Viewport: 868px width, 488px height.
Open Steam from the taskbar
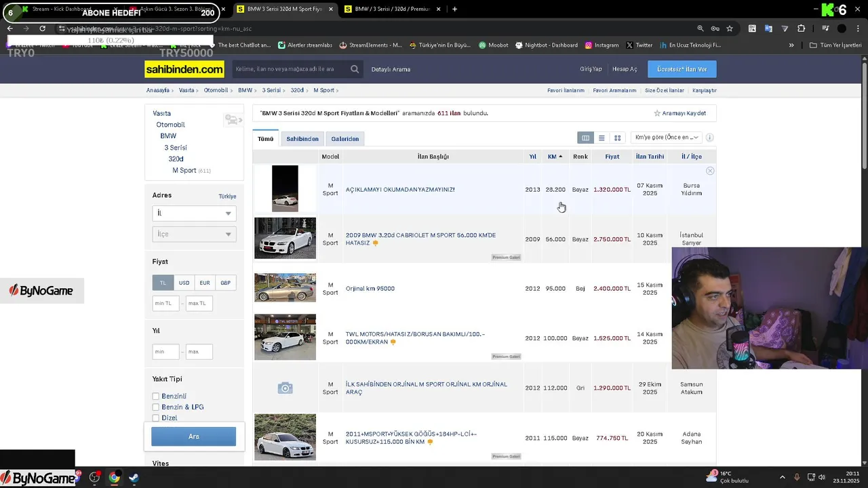tap(134, 478)
